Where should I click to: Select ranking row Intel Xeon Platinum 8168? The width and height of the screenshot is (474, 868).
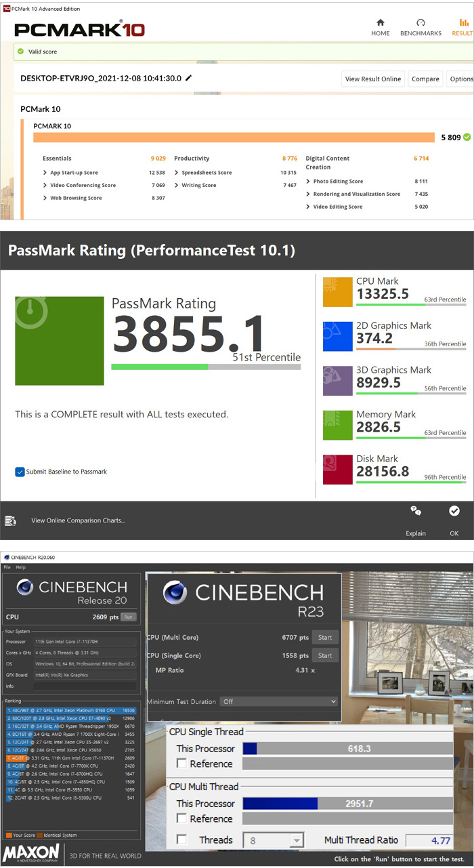[71, 710]
